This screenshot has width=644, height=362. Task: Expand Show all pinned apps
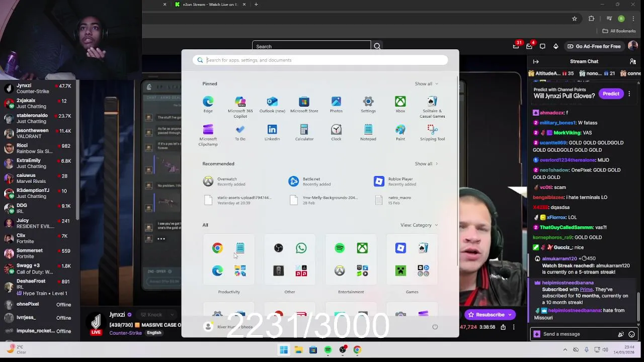click(426, 83)
